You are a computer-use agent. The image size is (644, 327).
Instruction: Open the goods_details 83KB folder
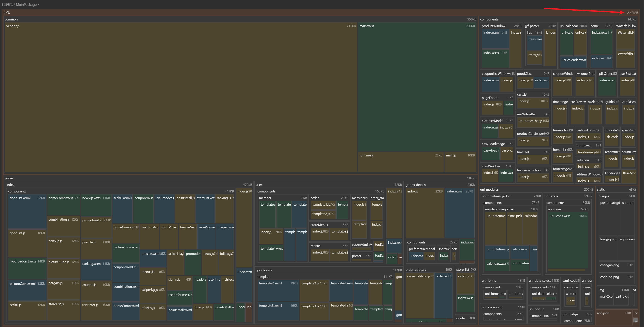440,185
